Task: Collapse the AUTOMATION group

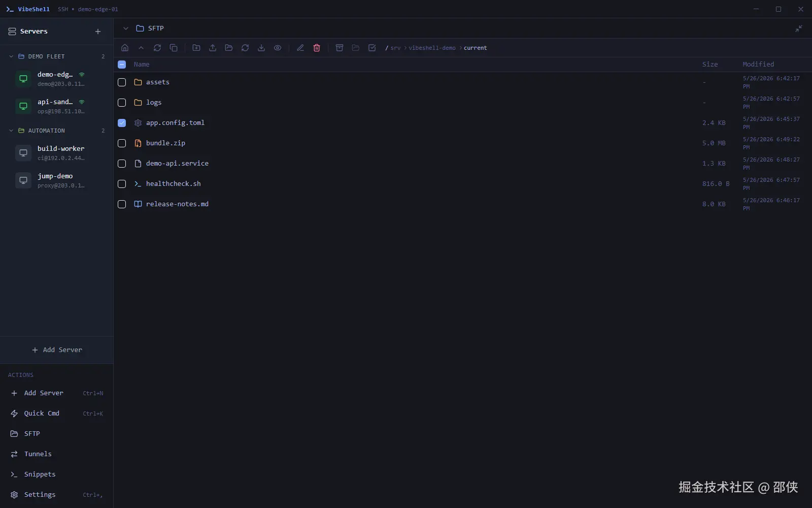Action: 11,131
